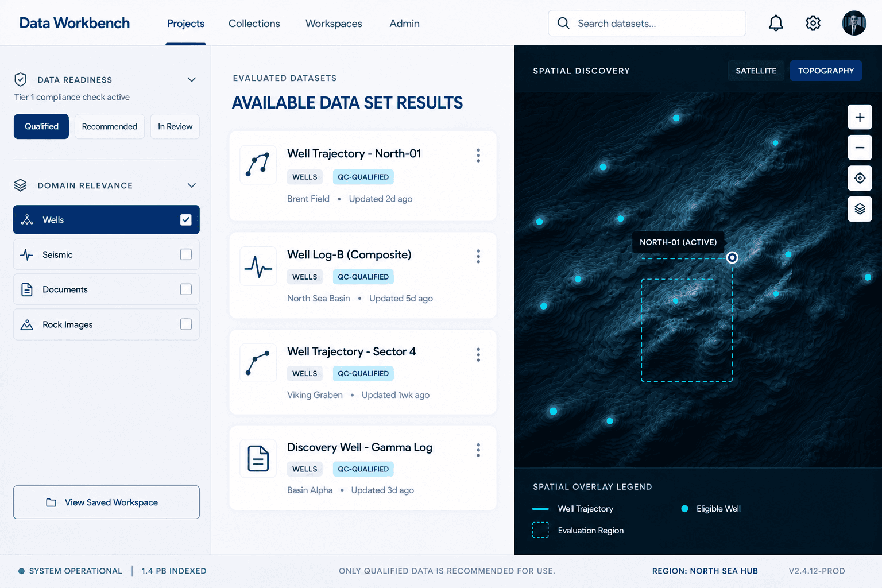882x588 pixels.
Task: Click the Rock Images mountain icon
Action: tap(27, 324)
